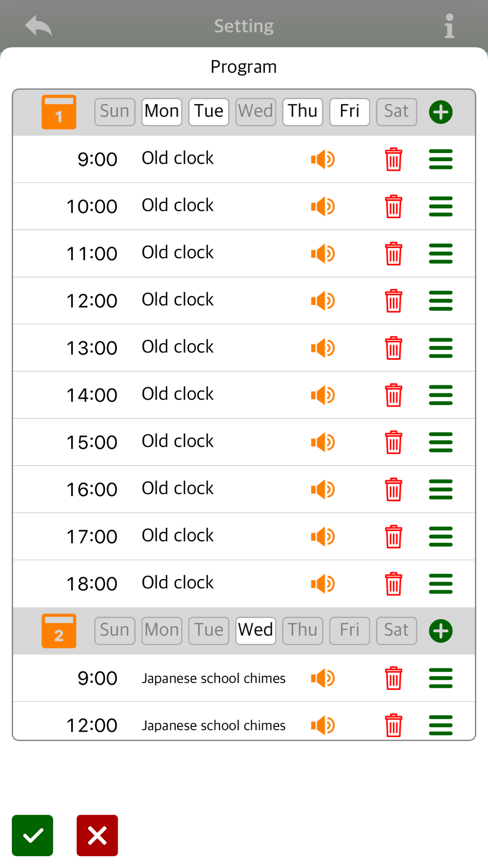Tap the back arrow icon

click(x=39, y=26)
